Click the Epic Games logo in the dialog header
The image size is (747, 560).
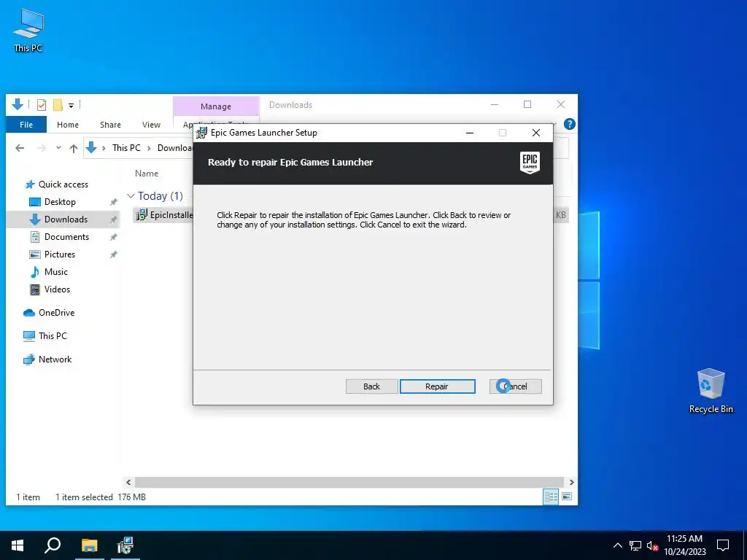point(530,163)
